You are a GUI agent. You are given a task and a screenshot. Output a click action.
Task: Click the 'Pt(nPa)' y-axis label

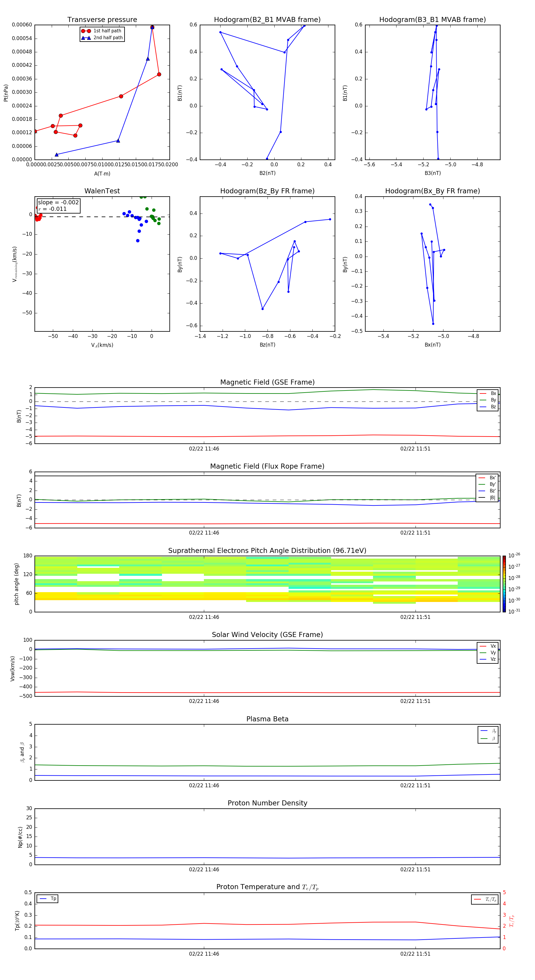point(6,92)
